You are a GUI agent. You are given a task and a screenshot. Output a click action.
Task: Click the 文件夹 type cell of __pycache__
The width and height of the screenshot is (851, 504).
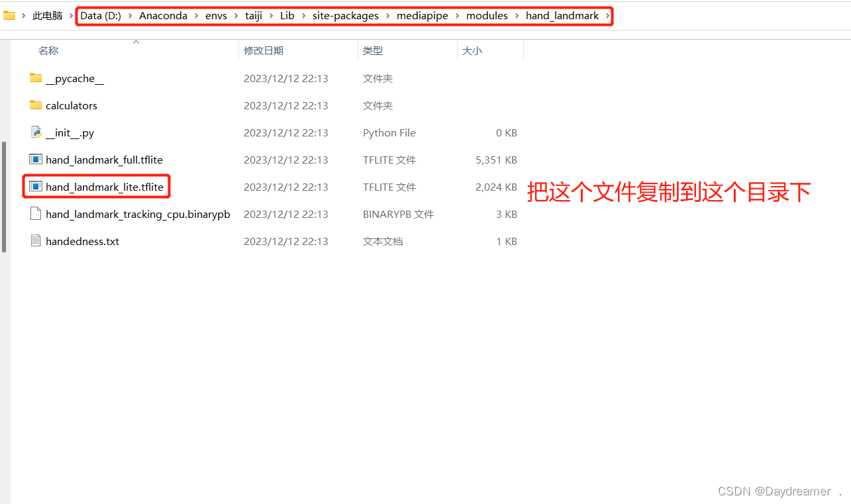377,78
